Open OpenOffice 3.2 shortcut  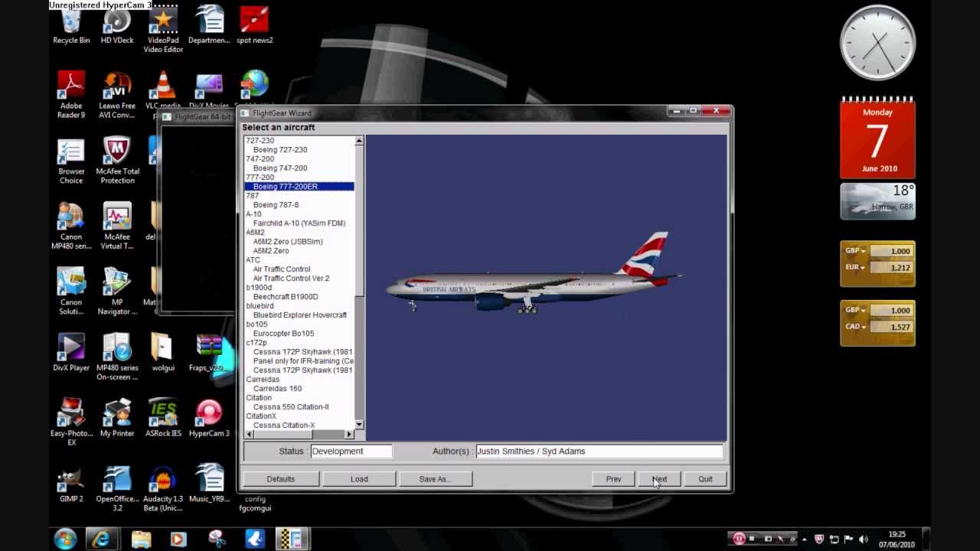point(117,488)
